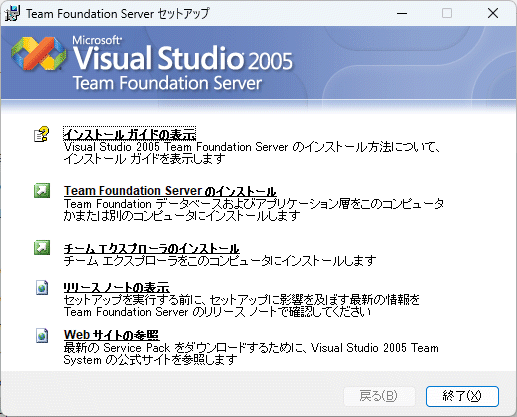The image size is (517, 417).
Task: Open the Web サイトの参照 link
Action: pos(111,335)
